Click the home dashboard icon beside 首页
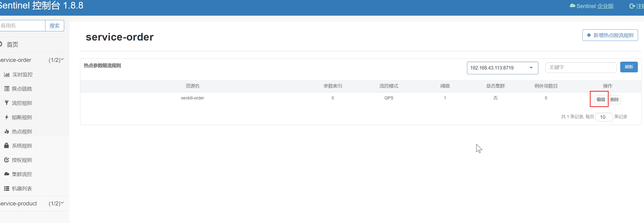Screen dimensions: 644x223 [x=1, y=44]
